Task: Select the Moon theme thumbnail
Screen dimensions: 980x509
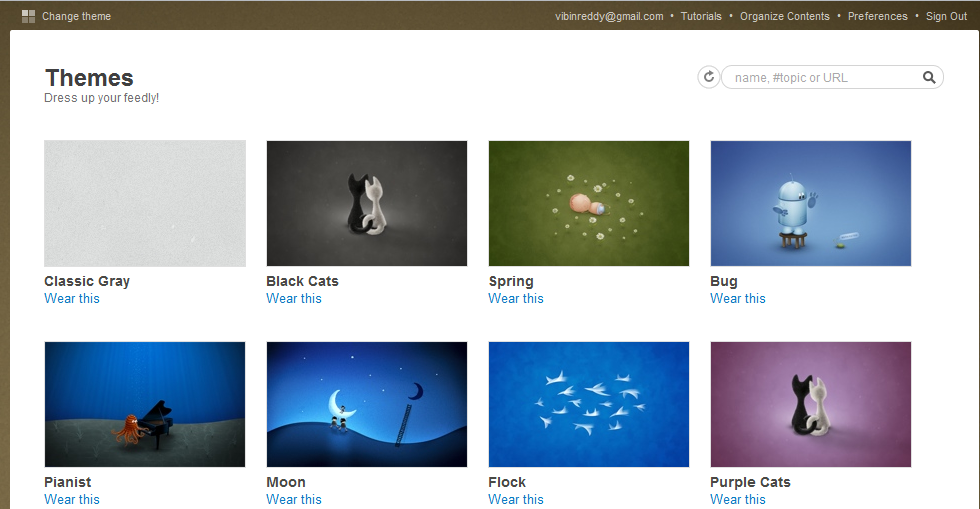Action: (x=367, y=404)
